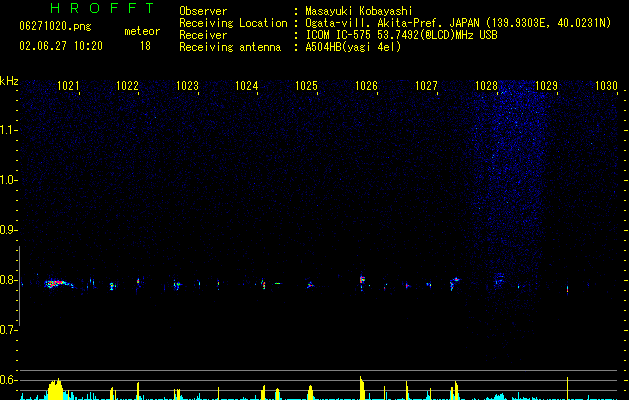Screen dimensions: 629x400
Task: Click the meteor label
Action: (x=142, y=31)
